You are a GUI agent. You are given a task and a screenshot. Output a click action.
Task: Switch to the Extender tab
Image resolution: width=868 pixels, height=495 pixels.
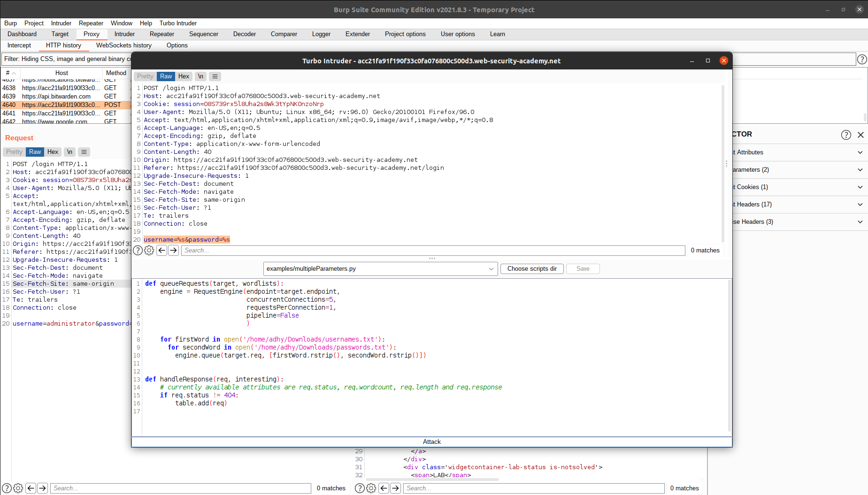[358, 34]
